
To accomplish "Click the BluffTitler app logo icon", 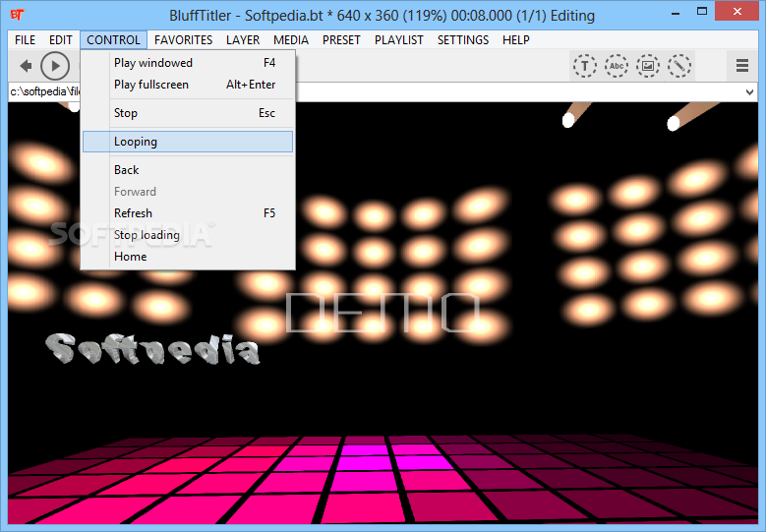I will (18, 15).
